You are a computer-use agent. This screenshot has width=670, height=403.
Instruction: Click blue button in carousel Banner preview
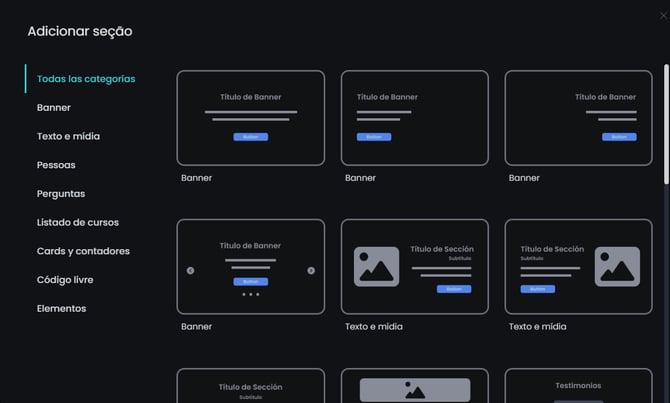click(251, 282)
